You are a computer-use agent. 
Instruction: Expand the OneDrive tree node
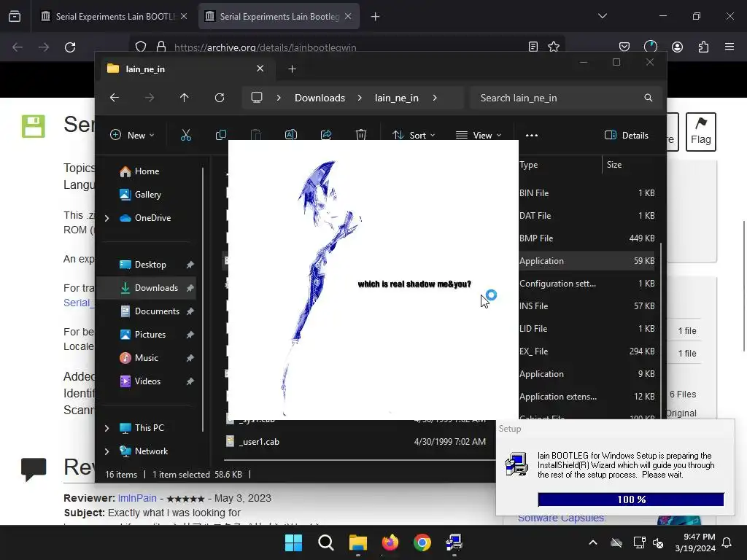107,218
